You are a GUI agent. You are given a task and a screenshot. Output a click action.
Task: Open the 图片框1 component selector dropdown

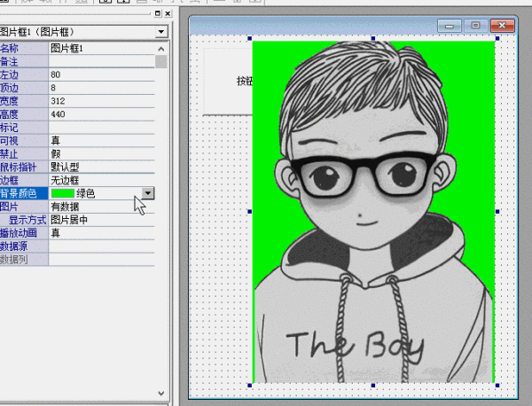pos(160,31)
